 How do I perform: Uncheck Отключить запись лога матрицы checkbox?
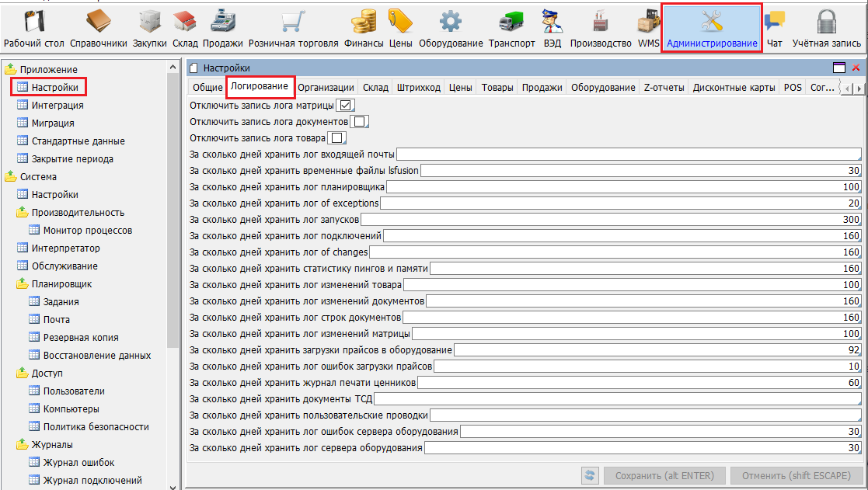[x=346, y=105]
